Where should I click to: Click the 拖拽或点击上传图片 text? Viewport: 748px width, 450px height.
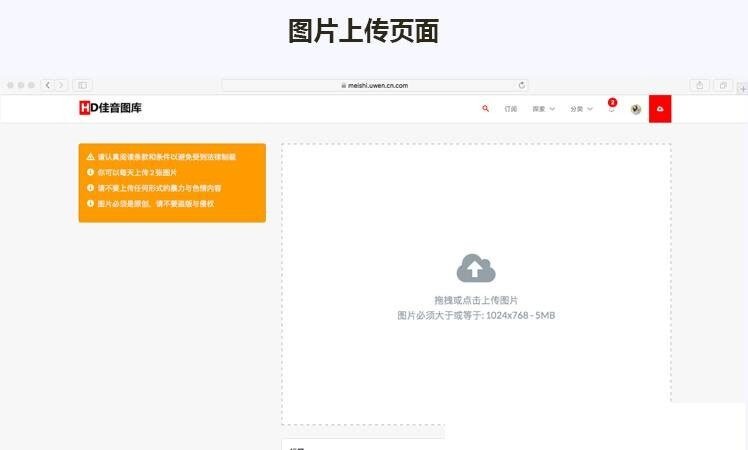pyautogui.click(x=476, y=300)
